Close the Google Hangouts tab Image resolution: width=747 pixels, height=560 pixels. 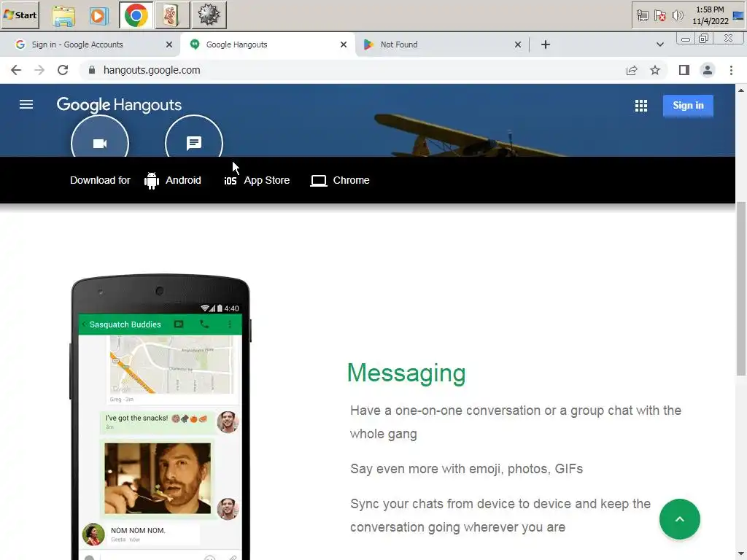(x=344, y=44)
